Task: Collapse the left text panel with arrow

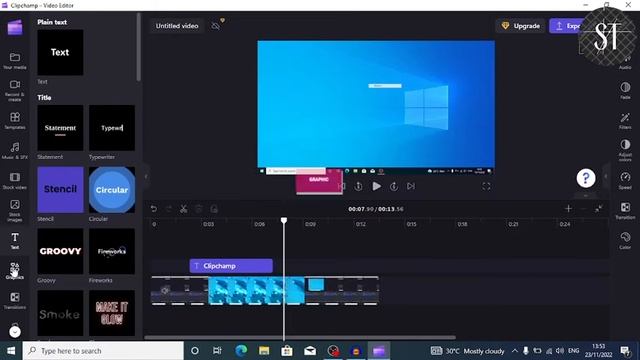Action: click(146, 177)
